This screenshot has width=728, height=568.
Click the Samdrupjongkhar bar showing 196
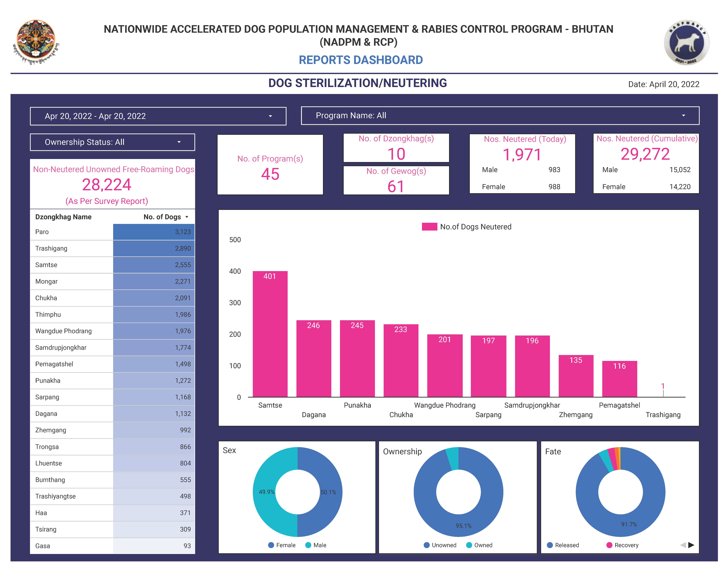tap(532, 366)
